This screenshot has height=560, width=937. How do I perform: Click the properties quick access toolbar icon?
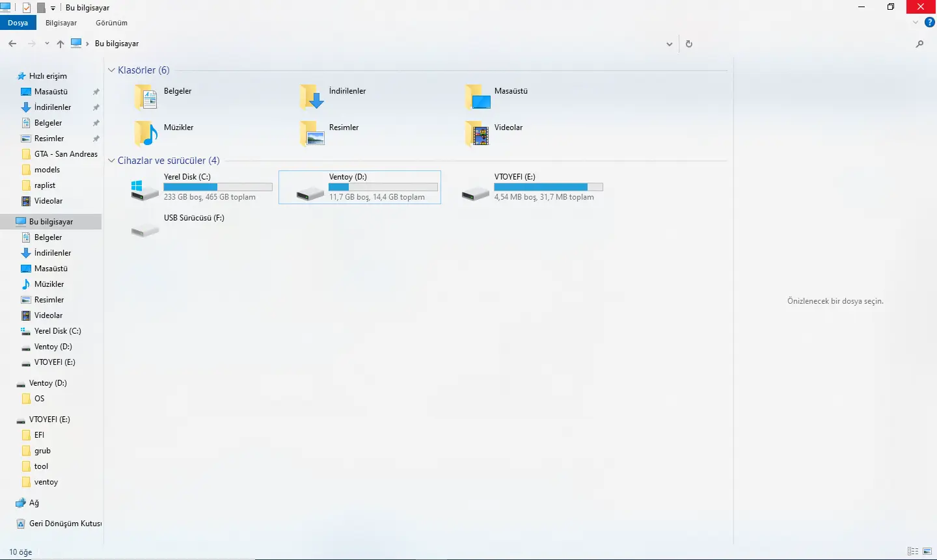point(27,7)
